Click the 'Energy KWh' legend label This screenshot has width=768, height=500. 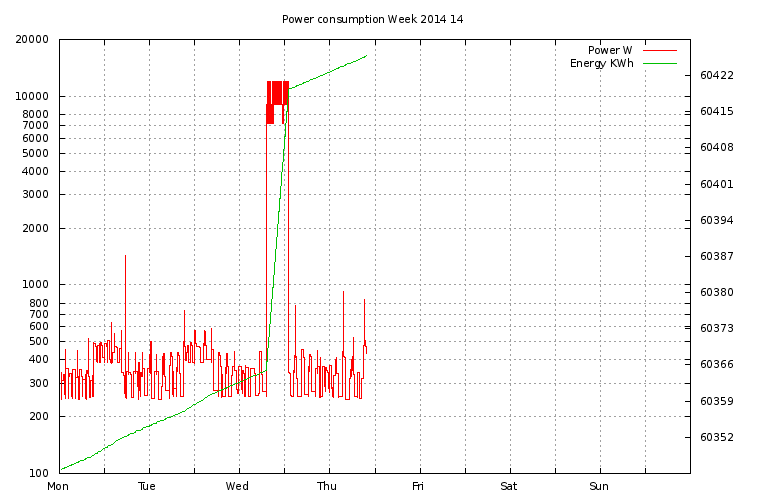click(x=601, y=64)
